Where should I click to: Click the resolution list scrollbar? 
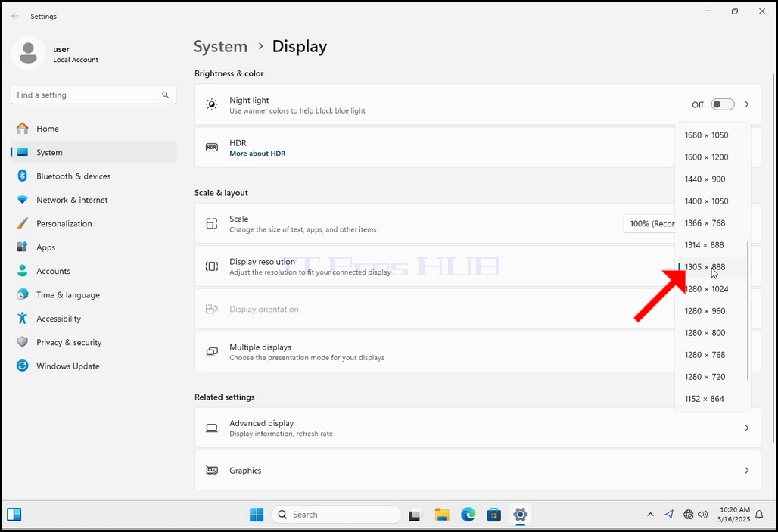click(748, 311)
